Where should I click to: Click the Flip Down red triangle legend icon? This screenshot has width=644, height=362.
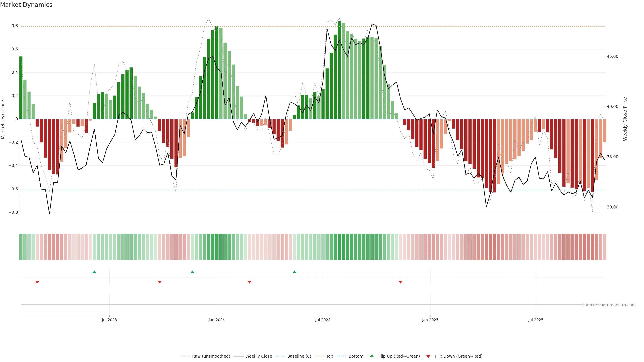click(428, 356)
